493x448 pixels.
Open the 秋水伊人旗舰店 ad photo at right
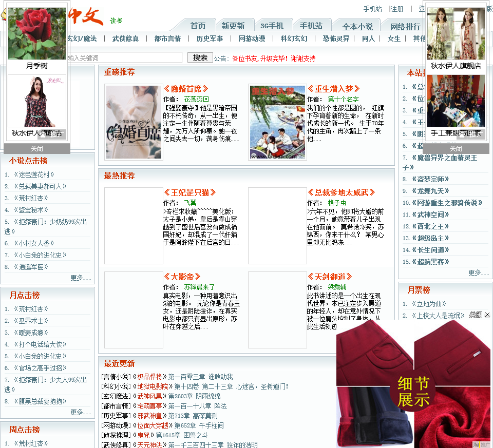(x=456, y=33)
